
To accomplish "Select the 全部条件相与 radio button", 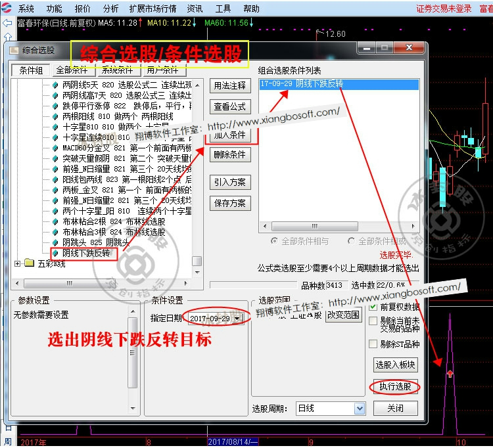I will tap(274, 241).
